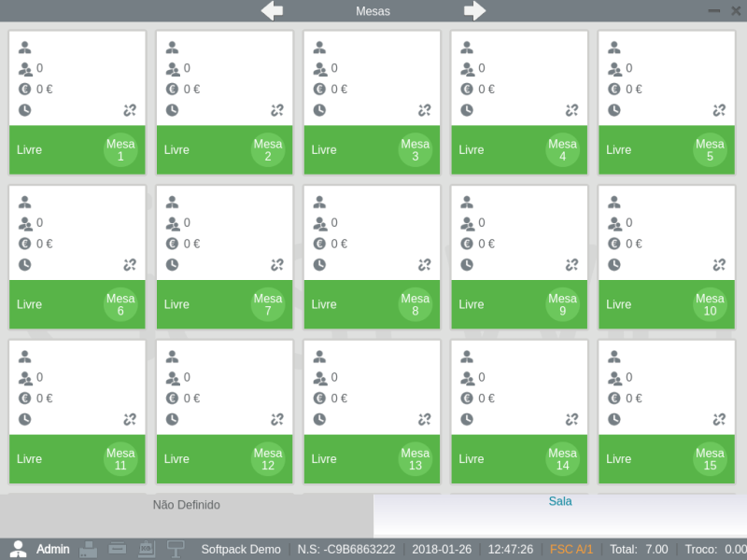Screen dimensions: 747x560
Task: Click the Admin user icon in status bar
Action: click(18, 549)
